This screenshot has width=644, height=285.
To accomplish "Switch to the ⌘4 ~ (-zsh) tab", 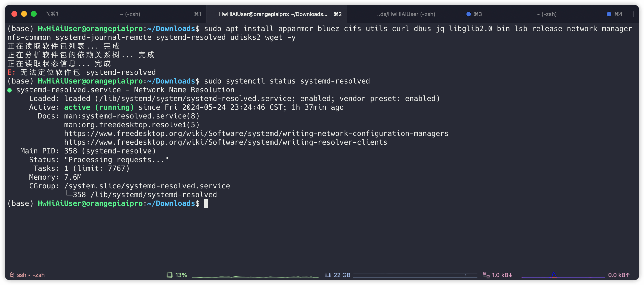I will [546, 14].
